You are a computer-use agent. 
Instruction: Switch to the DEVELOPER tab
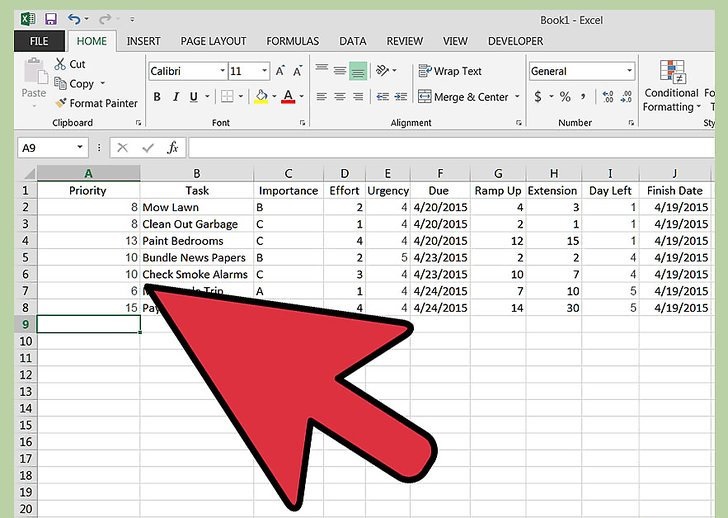[515, 41]
